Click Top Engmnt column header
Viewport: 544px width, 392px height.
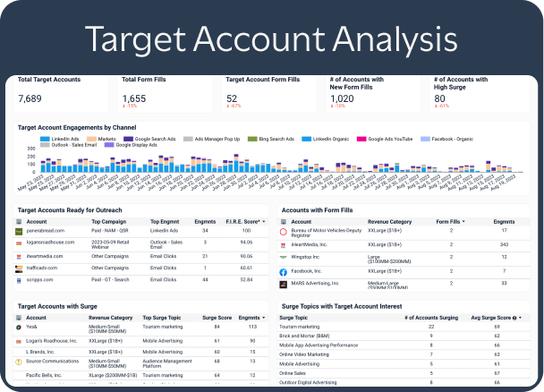pyautogui.click(x=165, y=222)
